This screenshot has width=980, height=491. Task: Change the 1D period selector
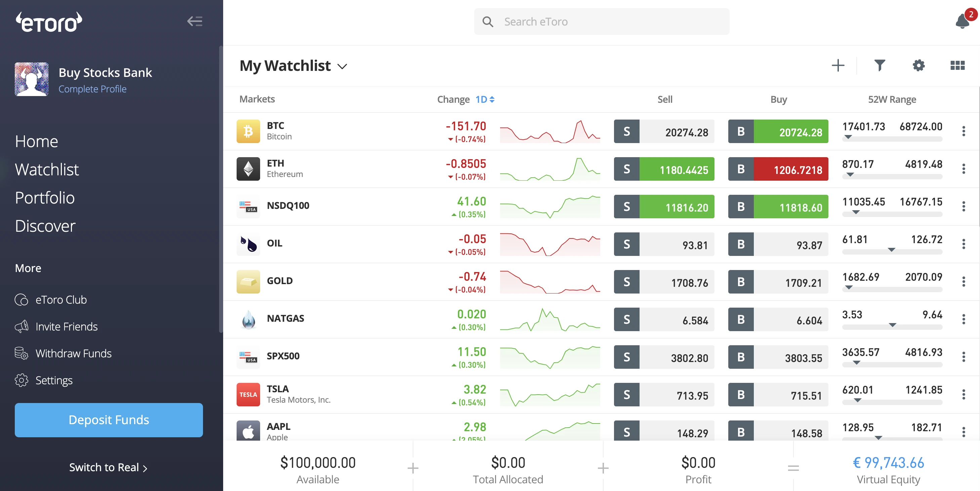coord(485,99)
